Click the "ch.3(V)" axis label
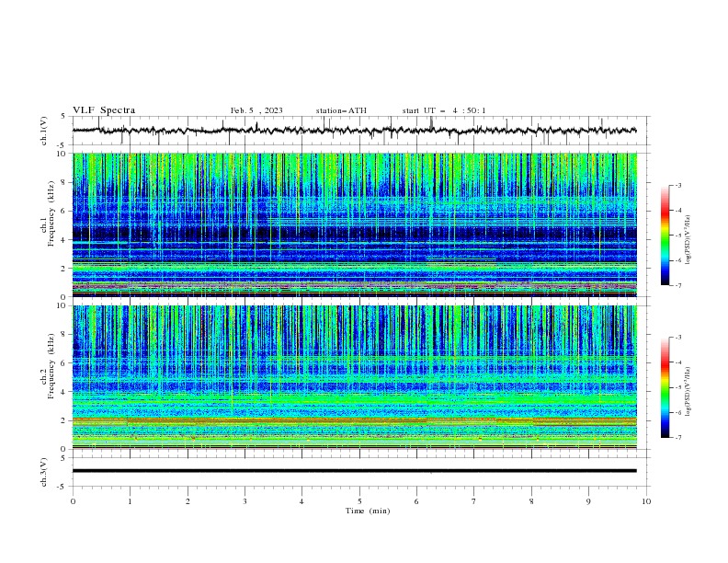 click(44, 472)
